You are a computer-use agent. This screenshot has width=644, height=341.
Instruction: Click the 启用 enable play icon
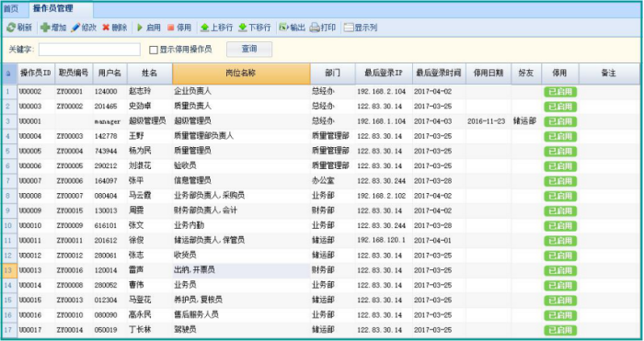pos(140,28)
